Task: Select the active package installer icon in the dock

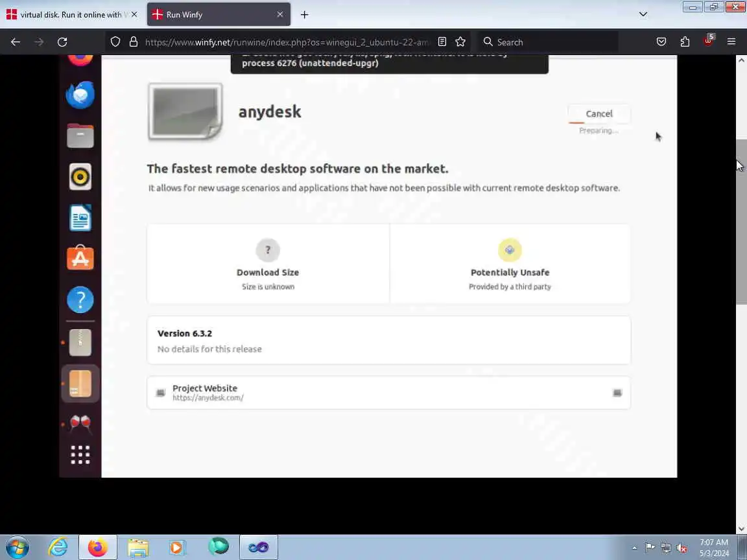Action: 80,383
